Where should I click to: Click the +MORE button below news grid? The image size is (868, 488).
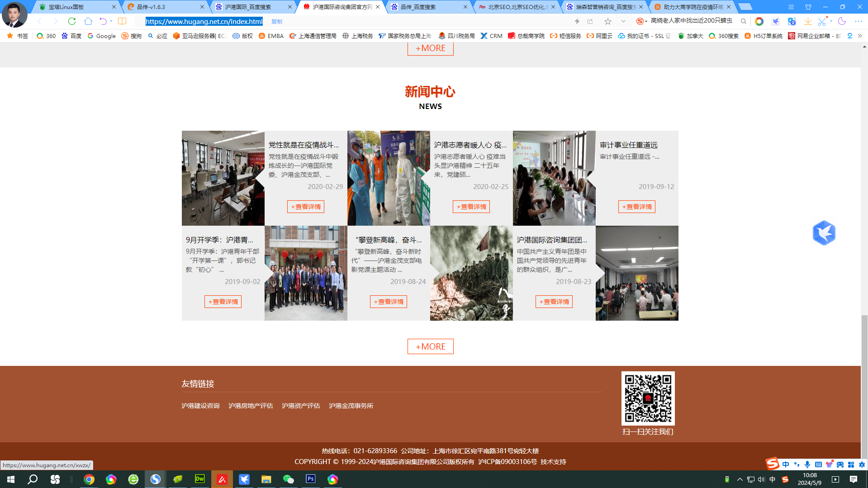(x=430, y=346)
